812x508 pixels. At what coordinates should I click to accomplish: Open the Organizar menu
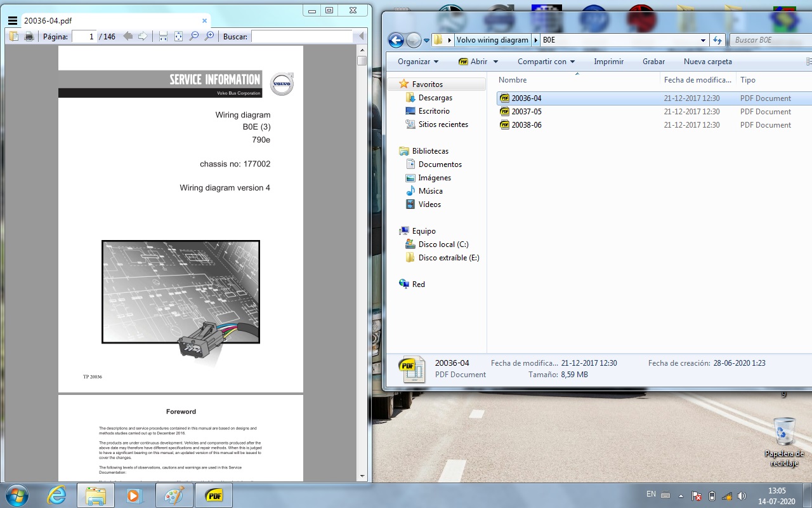pos(418,62)
